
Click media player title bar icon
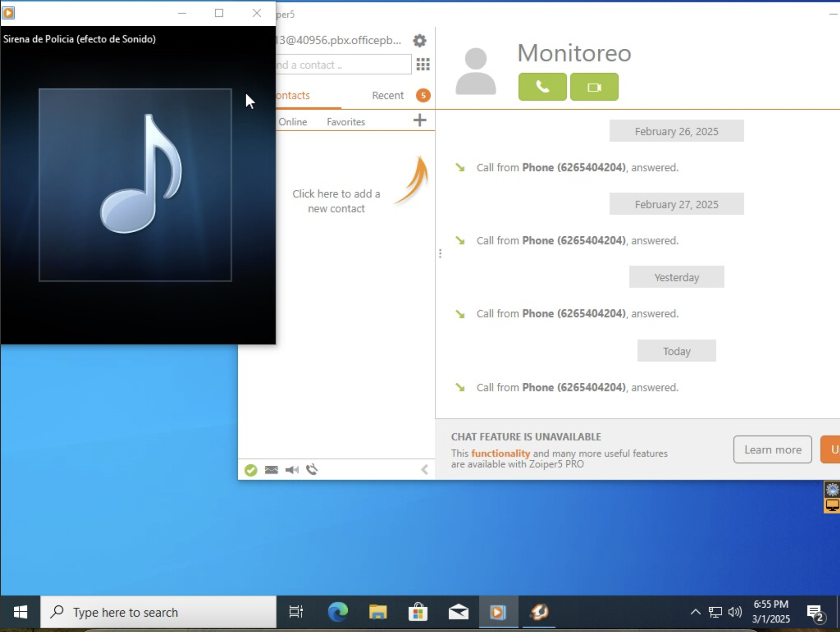(8, 13)
